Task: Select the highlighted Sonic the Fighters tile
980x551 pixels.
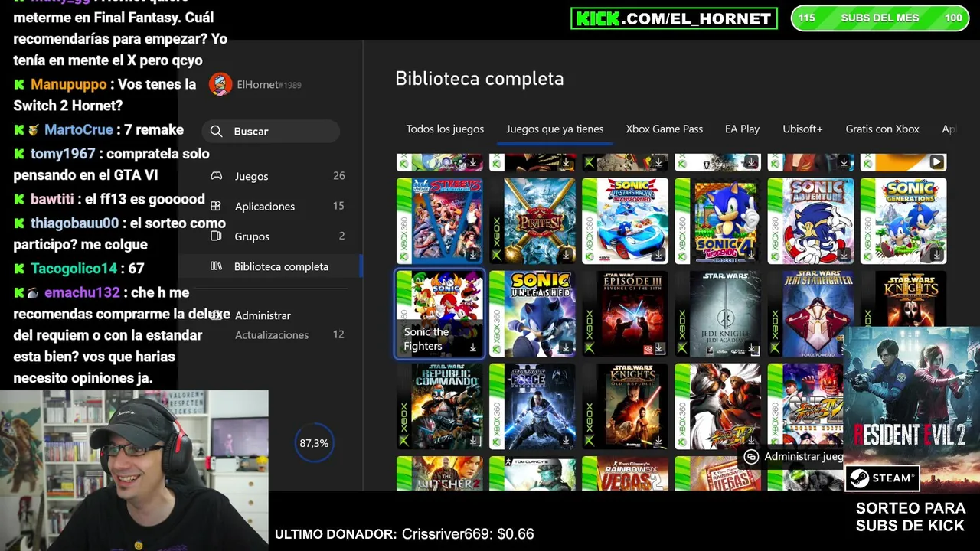Action: (x=439, y=314)
